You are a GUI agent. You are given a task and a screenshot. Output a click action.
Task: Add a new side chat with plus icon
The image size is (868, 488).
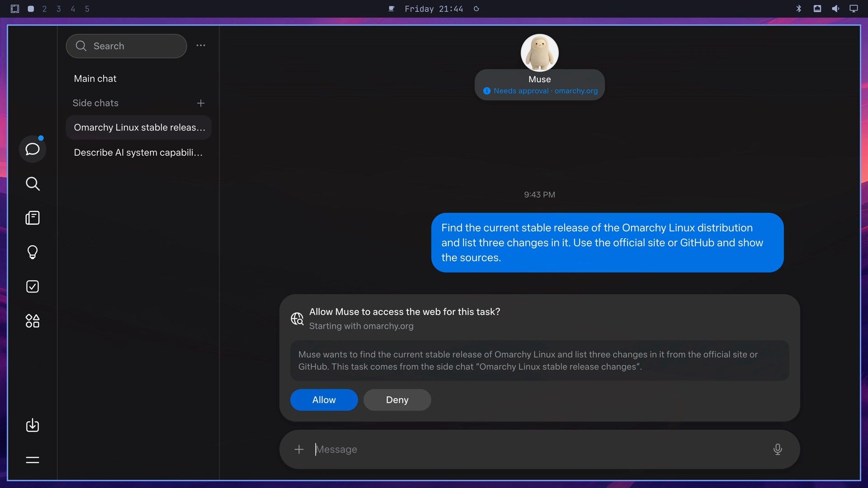201,103
